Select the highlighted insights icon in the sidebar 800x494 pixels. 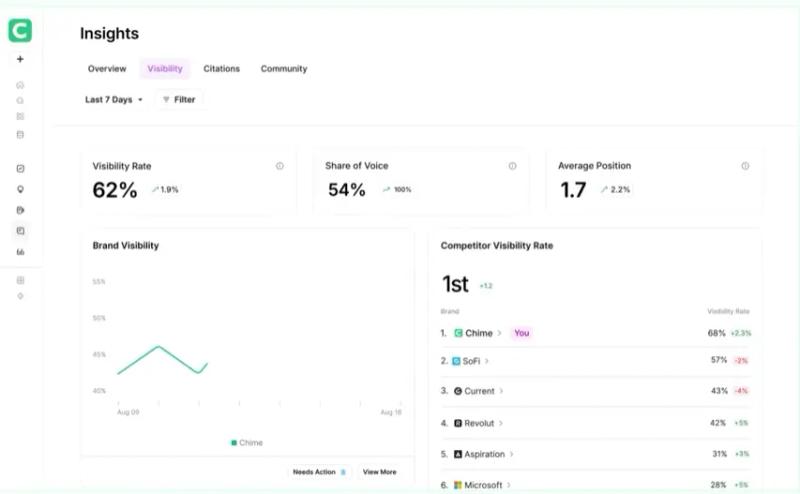[20, 231]
